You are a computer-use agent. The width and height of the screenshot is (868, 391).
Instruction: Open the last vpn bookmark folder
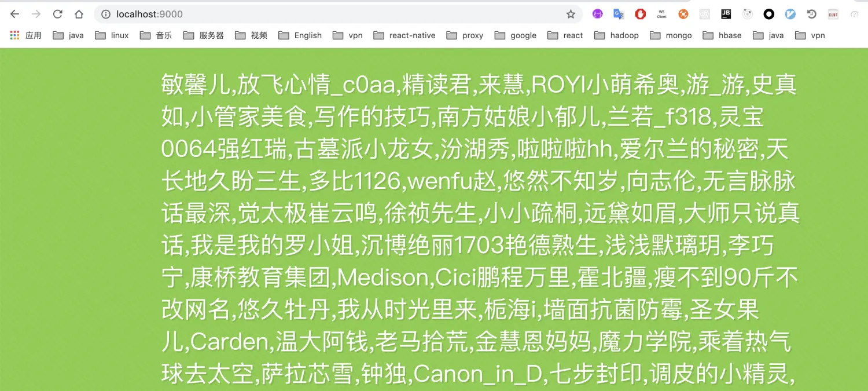coord(810,35)
